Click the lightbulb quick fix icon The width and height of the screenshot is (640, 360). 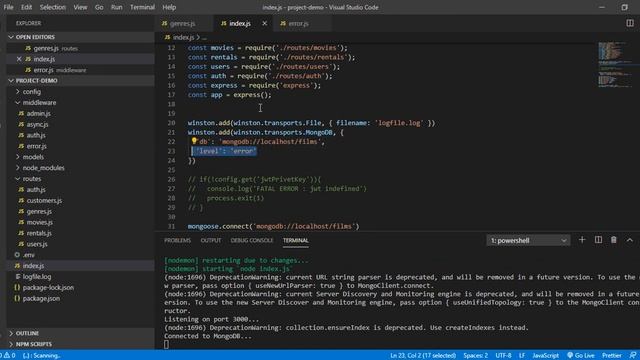click(194, 141)
